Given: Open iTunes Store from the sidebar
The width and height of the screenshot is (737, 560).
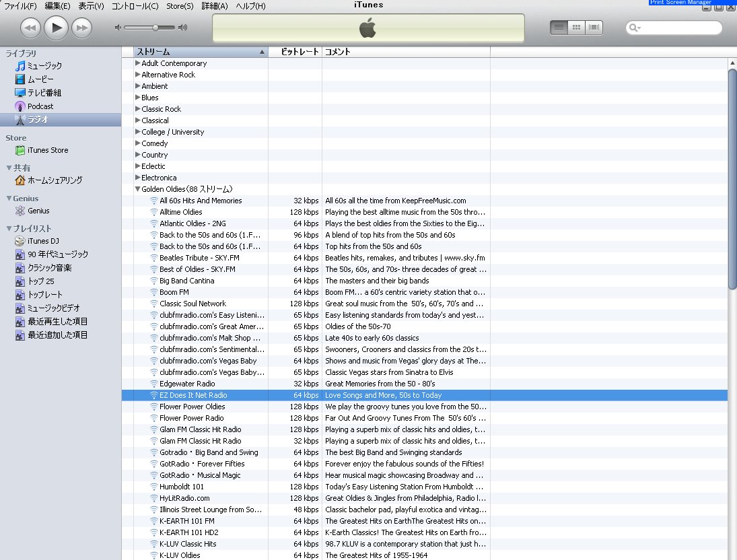Looking at the screenshot, I should [x=47, y=150].
